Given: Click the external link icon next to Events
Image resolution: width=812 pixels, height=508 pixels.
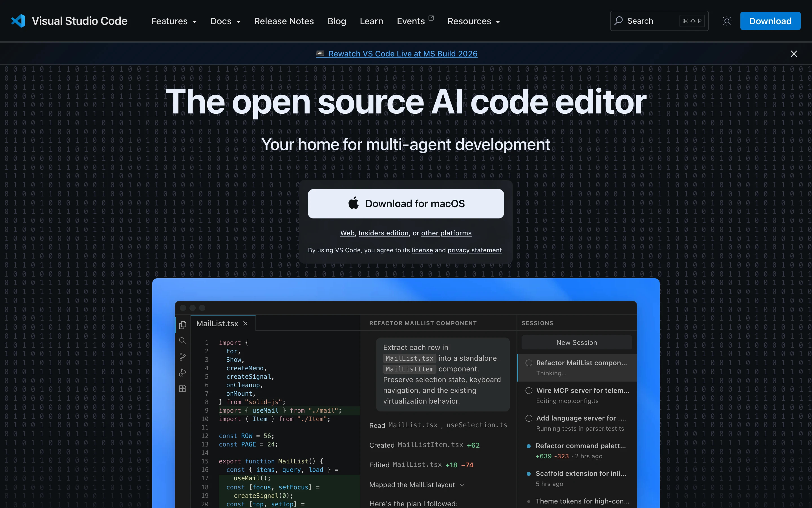Looking at the screenshot, I should 431,18.
